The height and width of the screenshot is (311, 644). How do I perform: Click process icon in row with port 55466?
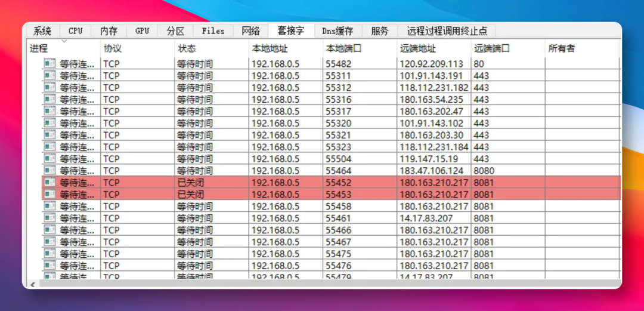click(49, 230)
